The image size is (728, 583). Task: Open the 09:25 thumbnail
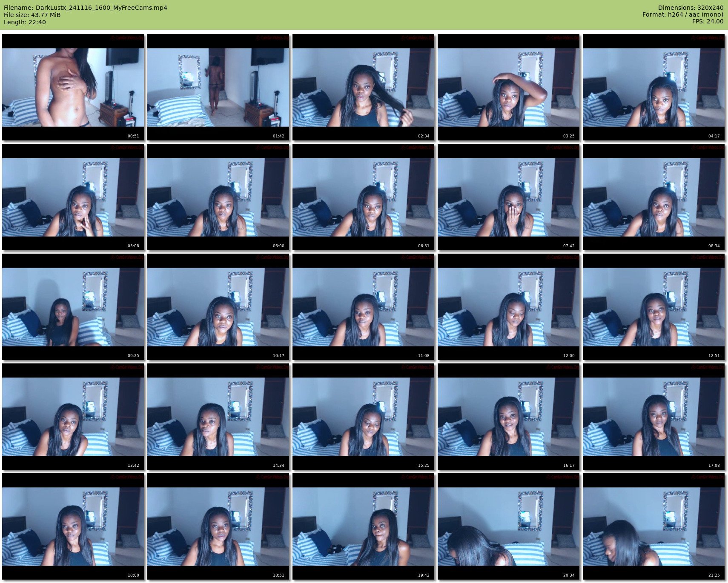coord(73,307)
